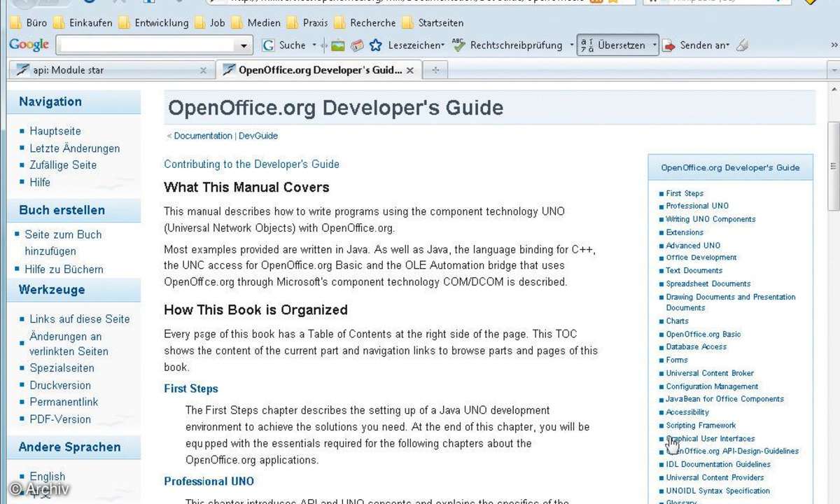This screenshot has width=840, height=504.
Task: Switch to the 'api: Module star' tab
Action: (105, 70)
